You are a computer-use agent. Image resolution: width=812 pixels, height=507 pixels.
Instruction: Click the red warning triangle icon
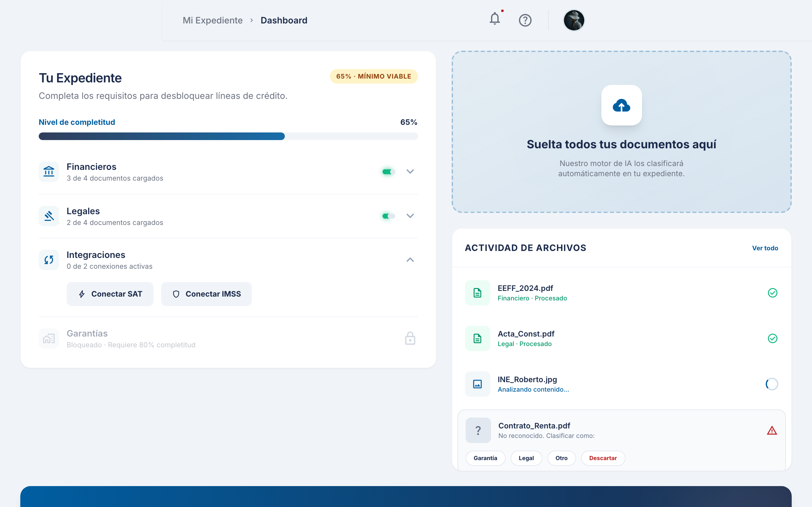tap(772, 431)
